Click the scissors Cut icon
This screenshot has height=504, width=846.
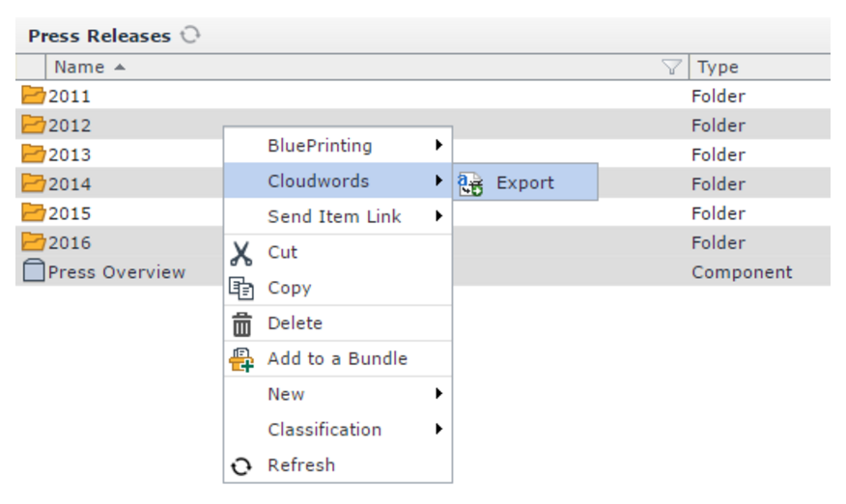pyautogui.click(x=240, y=253)
